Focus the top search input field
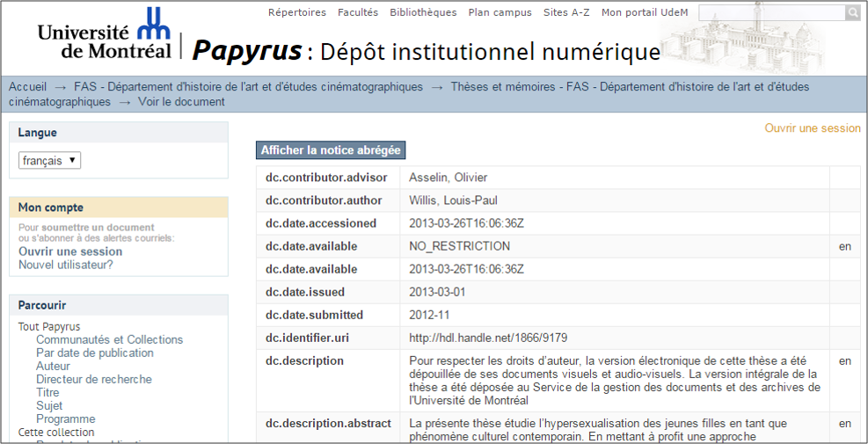This screenshot has height=444, width=868. coord(771,12)
